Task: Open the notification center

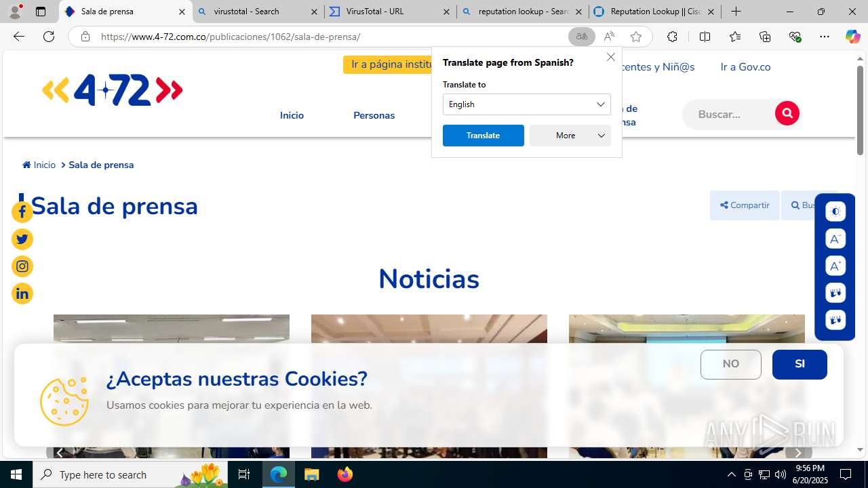Action: (846, 474)
